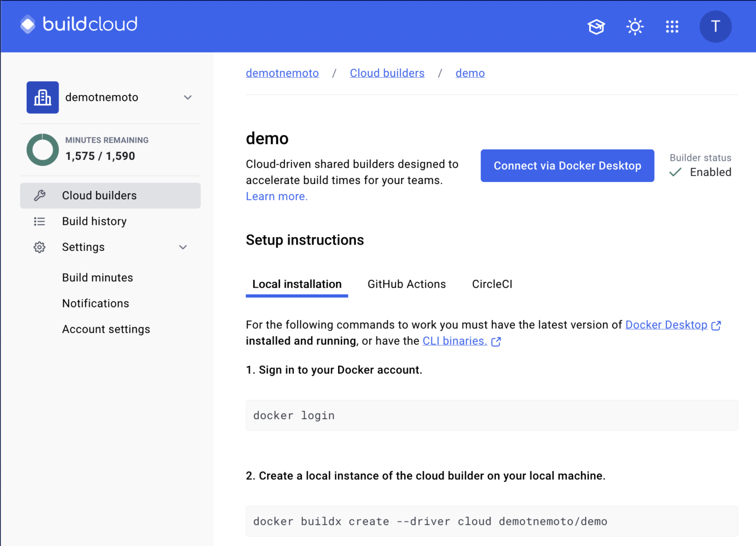This screenshot has width=756, height=546.
Task: Toggle the theme with the sun icon
Action: [x=634, y=27]
